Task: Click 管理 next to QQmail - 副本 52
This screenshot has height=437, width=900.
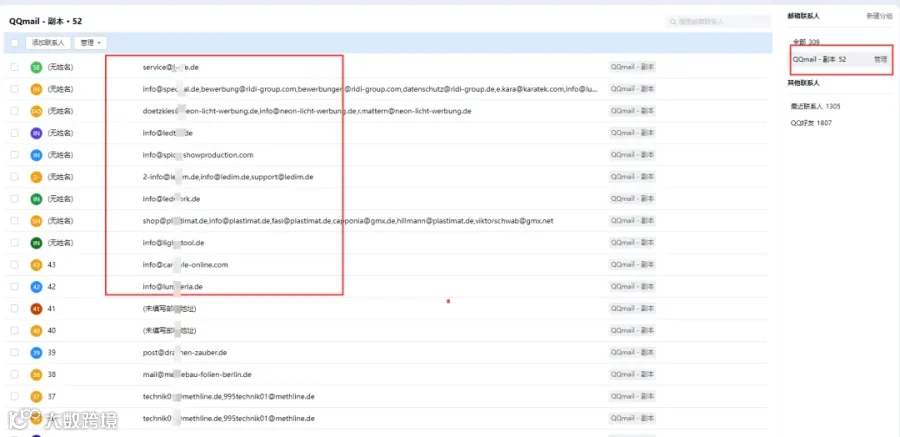Action: 880,59
